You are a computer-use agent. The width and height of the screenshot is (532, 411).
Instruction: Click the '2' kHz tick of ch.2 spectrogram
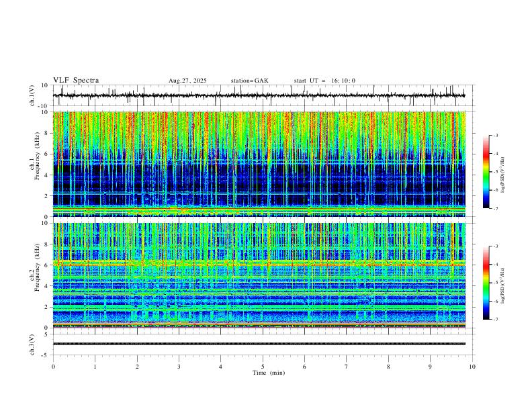click(47, 307)
